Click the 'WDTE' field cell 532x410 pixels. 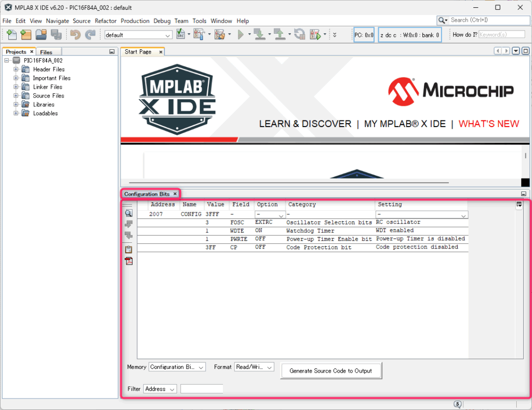(x=237, y=231)
